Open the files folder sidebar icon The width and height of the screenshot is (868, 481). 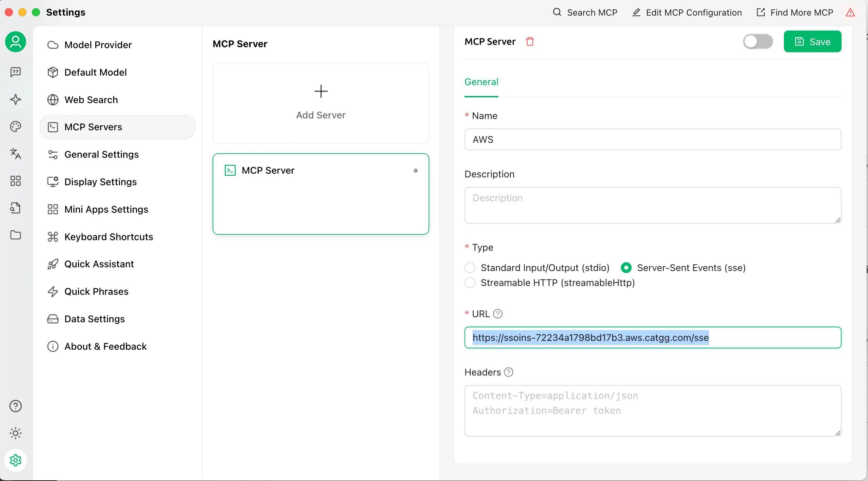pos(16,235)
